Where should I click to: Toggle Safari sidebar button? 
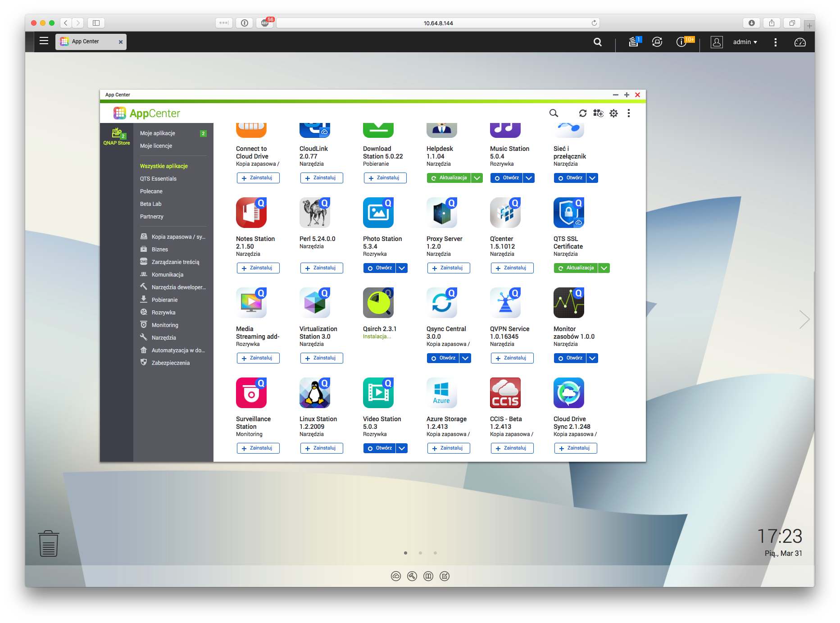coord(96,23)
